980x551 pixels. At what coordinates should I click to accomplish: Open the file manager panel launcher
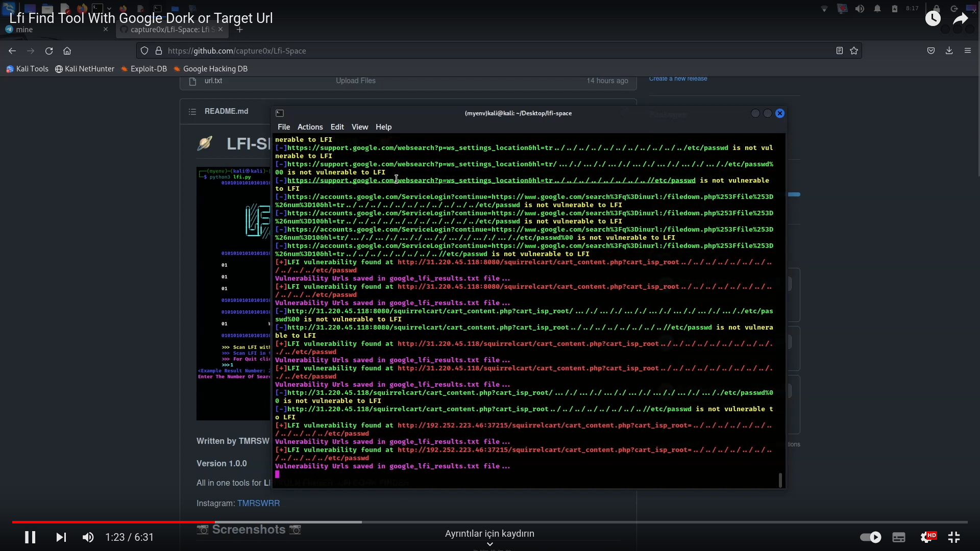[x=47, y=8]
